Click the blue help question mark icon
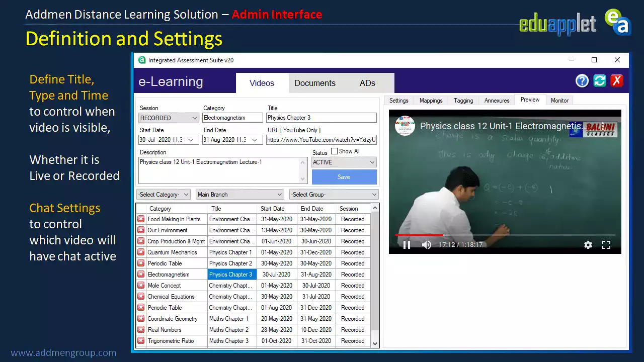 pyautogui.click(x=582, y=81)
